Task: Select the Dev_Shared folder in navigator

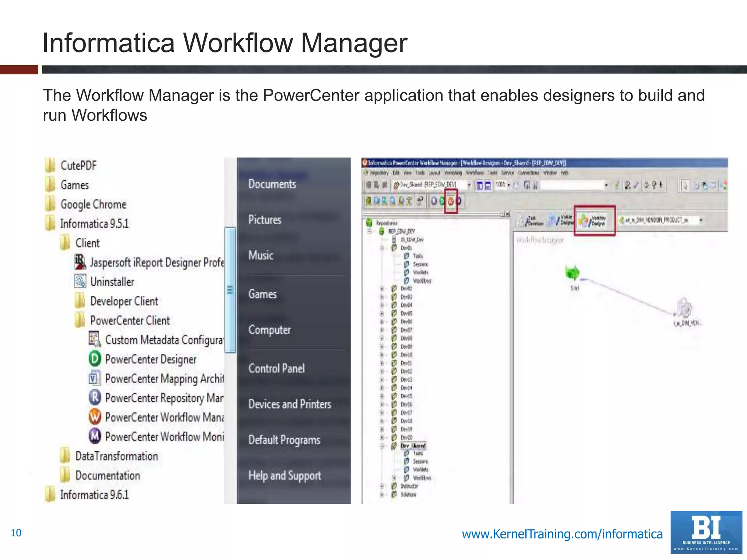Action: pyautogui.click(x=413, y=446)
